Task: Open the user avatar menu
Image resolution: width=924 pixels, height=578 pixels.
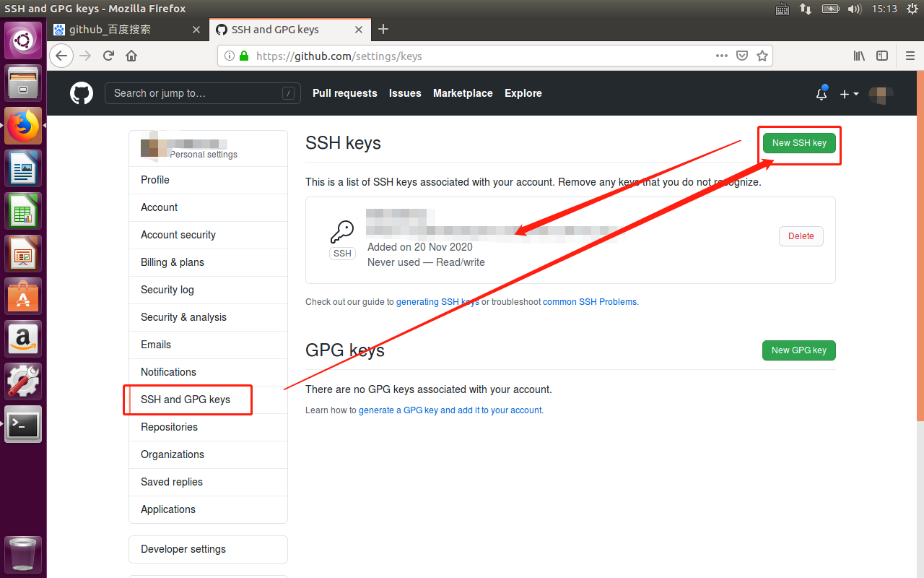Action: click(881, 94)
